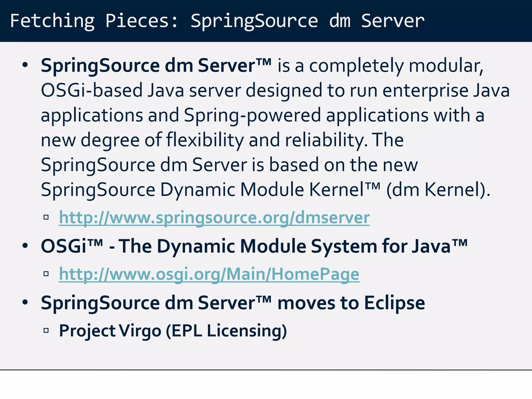
Task: Open the springsource.org/dmserver link
Action: click(214, 218)
